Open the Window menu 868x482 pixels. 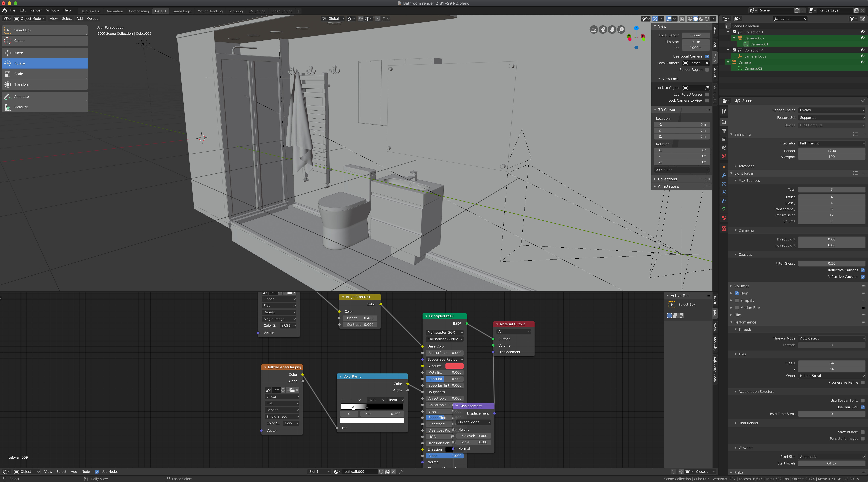click(52, 10)
